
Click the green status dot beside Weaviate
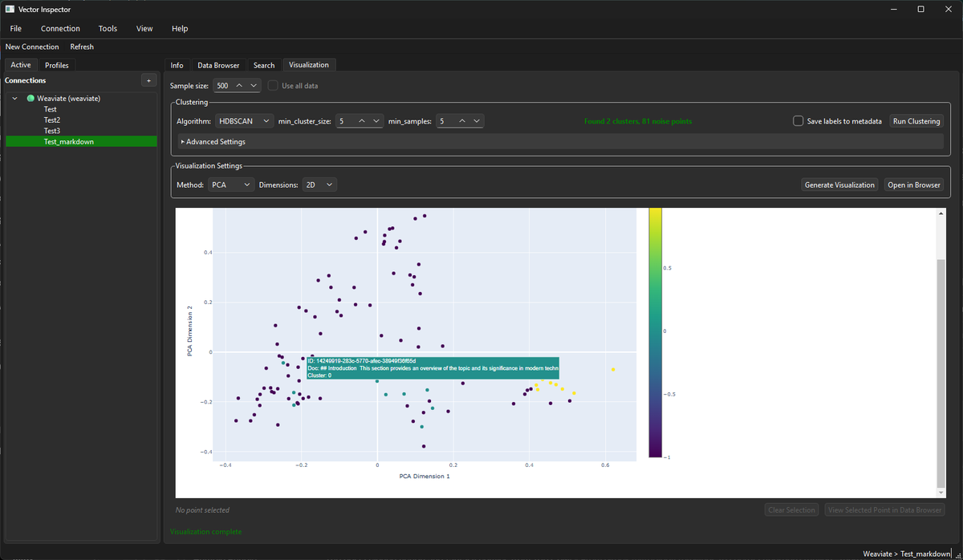[x=30, y=98]
